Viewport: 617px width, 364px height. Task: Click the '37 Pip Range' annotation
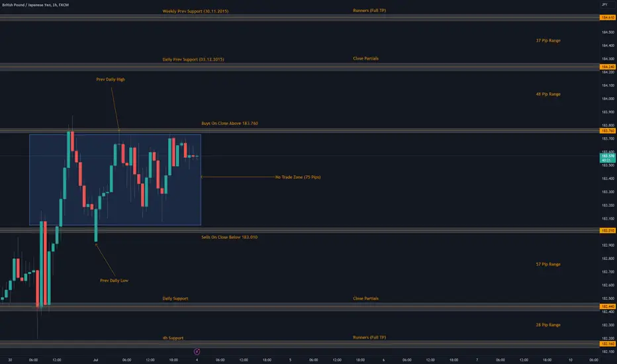[x=548, y=40]
